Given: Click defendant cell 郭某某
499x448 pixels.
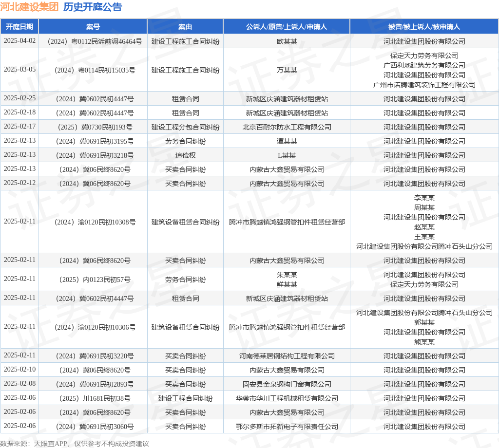Looking at the screenshot, I should [x=424, y=322].
